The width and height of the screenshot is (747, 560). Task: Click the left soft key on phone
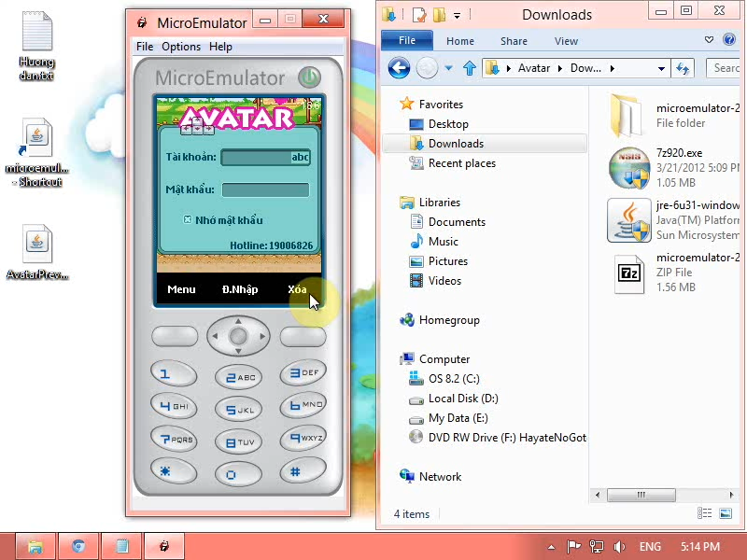tap(175, 336)
